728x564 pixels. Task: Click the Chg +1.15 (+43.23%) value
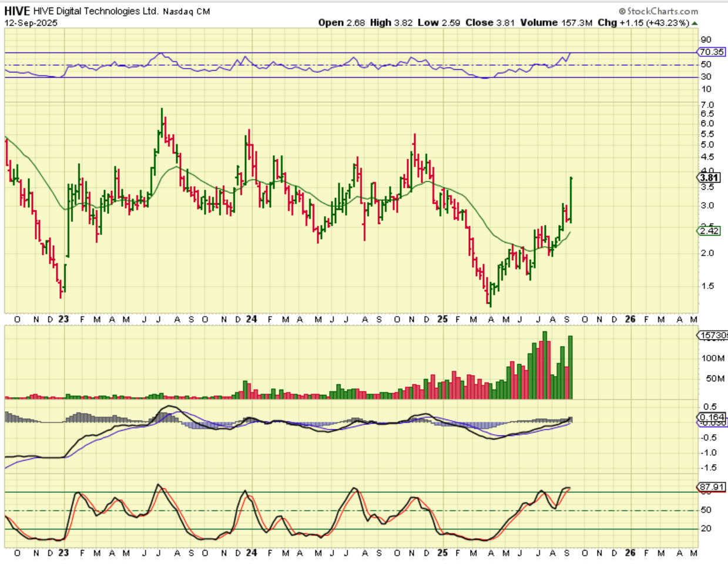tap(643, 22)
